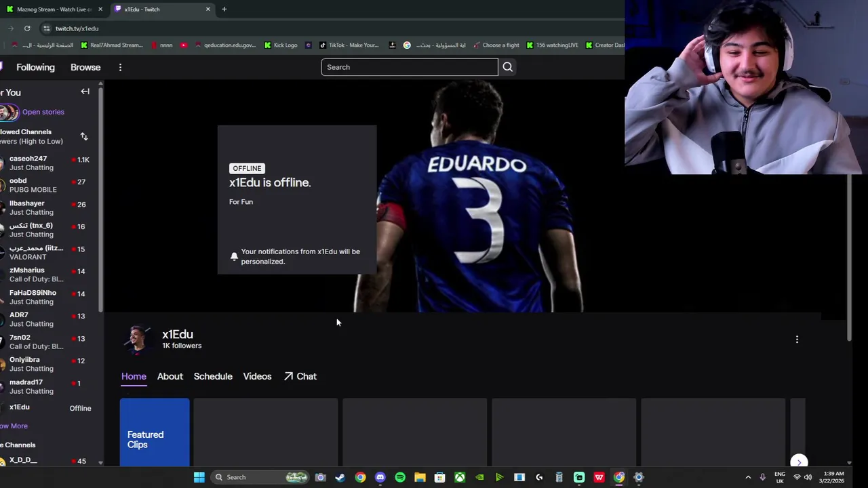
Task: Pop out the Chat link
Action: click(300, 376)
